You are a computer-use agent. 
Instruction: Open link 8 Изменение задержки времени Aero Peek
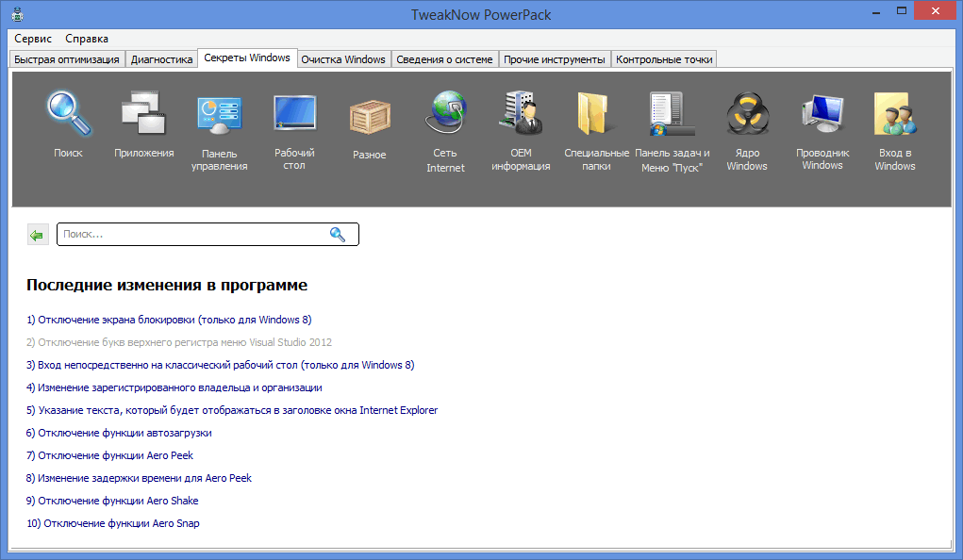[139, 478]
